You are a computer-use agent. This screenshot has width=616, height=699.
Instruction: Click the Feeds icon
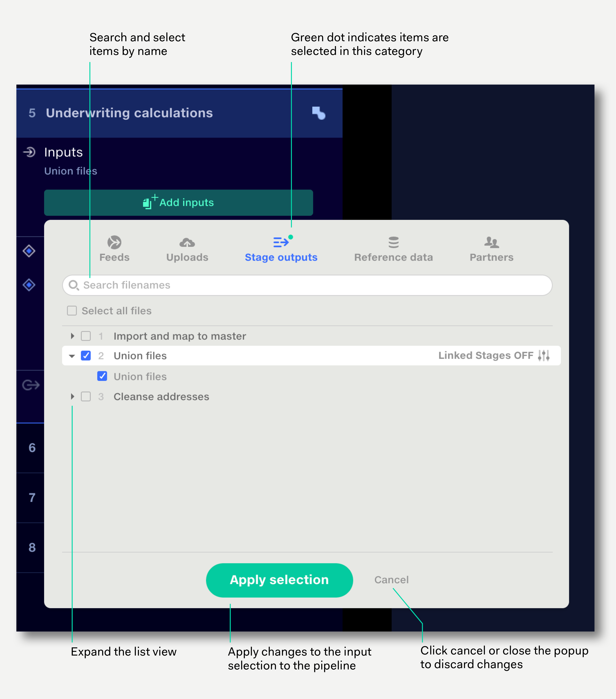point(114,242)
